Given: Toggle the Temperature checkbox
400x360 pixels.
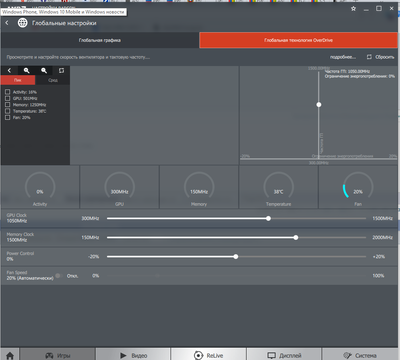Looking at the screenshot, I should (x=8, y=111).
